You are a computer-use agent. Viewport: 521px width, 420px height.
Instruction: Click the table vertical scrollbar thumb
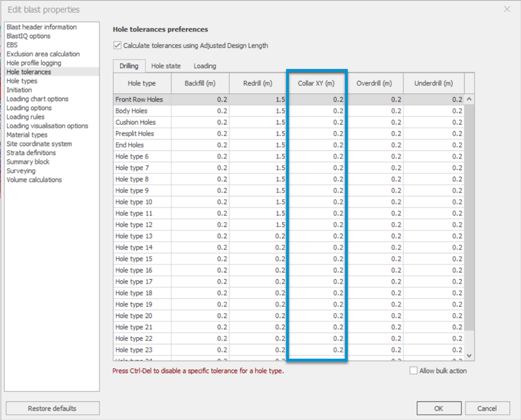(x=469, y=217)
